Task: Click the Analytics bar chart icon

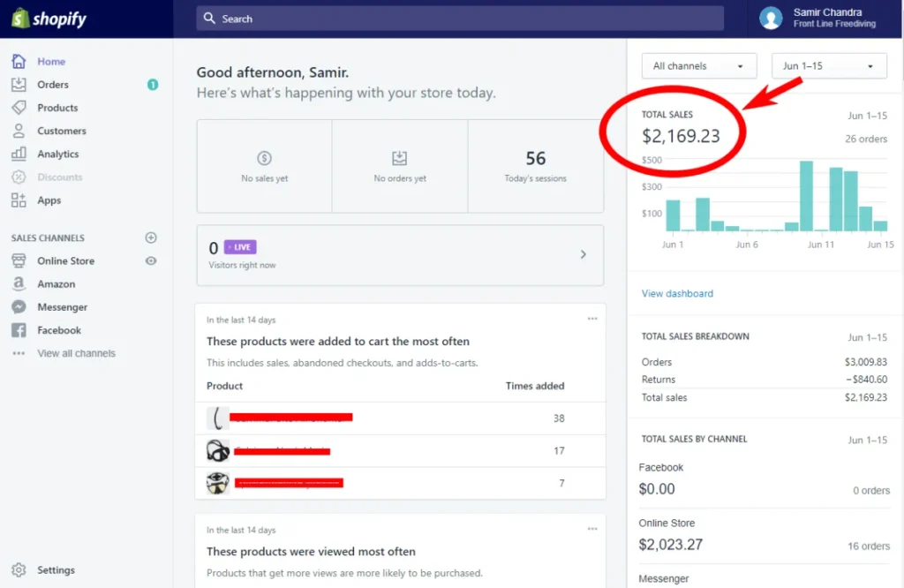Action: [19, 154]
